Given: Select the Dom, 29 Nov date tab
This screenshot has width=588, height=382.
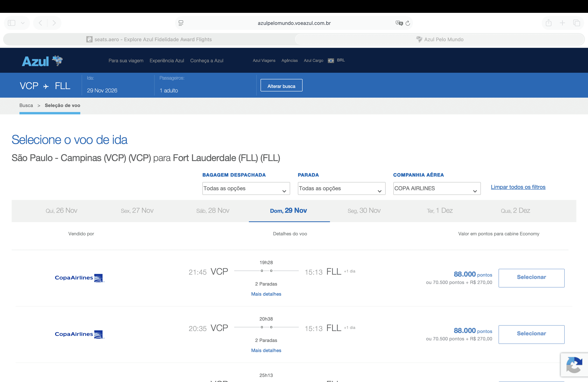Looking at the screenshot, I should click(289, 210).
